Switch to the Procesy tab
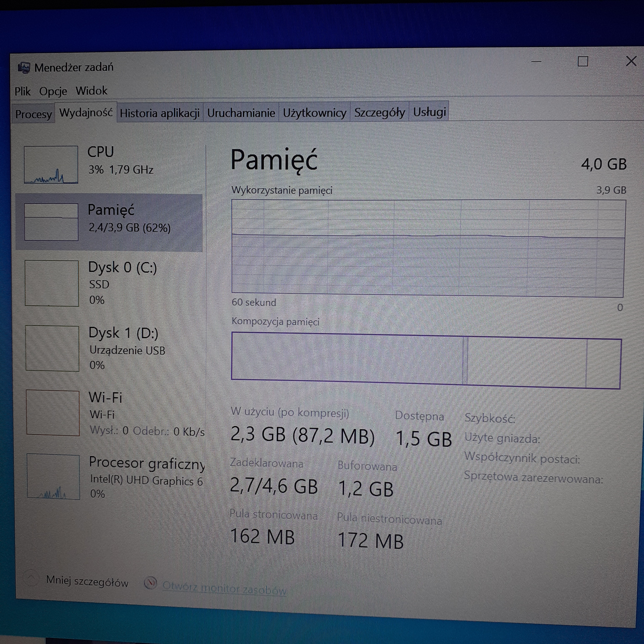This screenshot has width=644, height=644. (x=33, y=114)
